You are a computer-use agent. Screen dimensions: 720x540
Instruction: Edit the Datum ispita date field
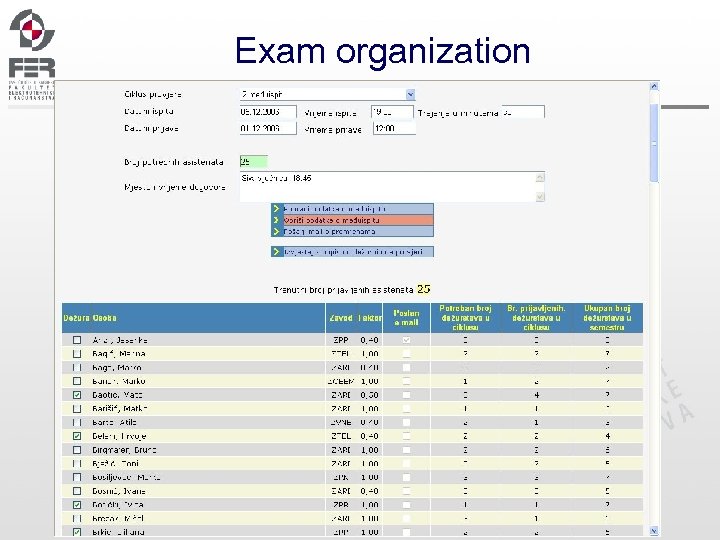point(268,112)
